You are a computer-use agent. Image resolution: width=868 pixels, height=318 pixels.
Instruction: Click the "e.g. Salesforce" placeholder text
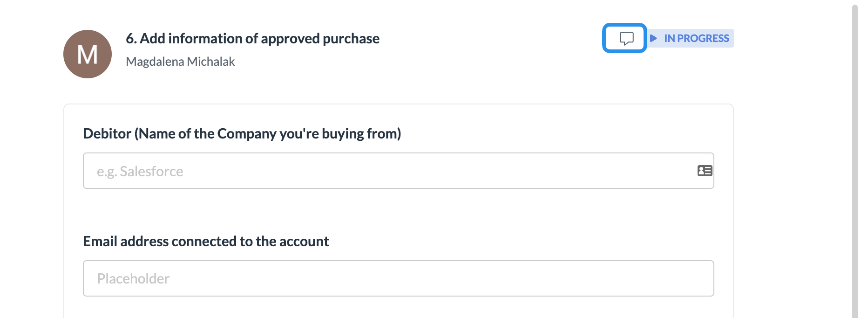pos(140,172)
